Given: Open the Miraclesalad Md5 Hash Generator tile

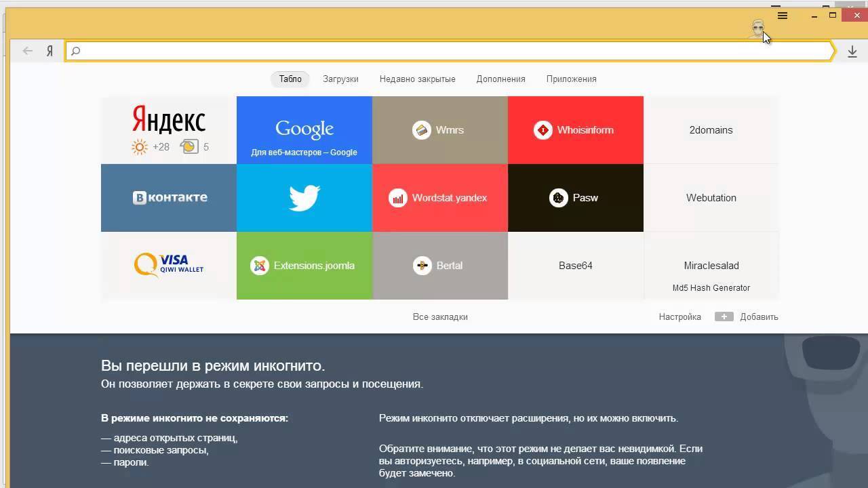Looking at the screenshot, I should (711, 266).
